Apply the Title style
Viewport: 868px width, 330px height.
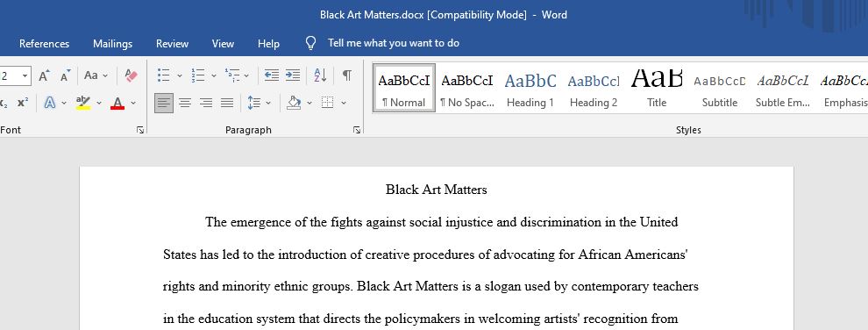pyautogui.click(x=657, y=88)
